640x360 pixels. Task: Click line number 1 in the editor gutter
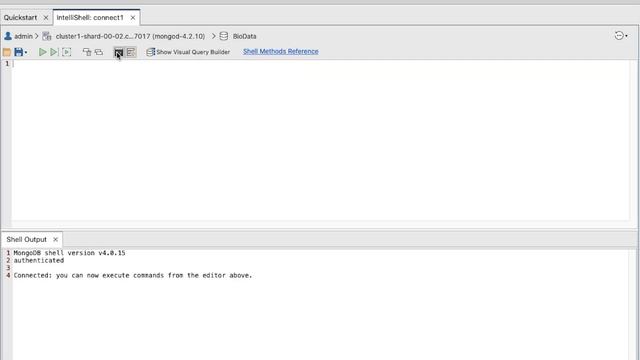7,64
